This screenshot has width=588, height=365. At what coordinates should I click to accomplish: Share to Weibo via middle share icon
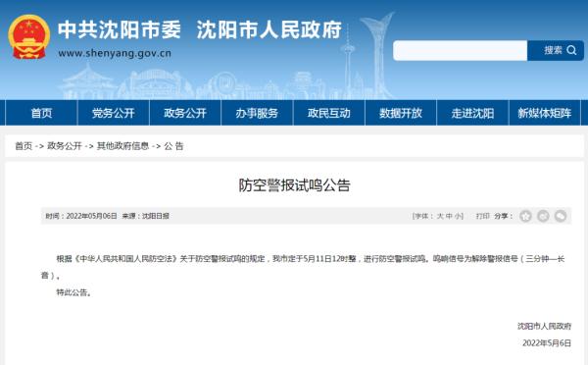click(543, 216)
